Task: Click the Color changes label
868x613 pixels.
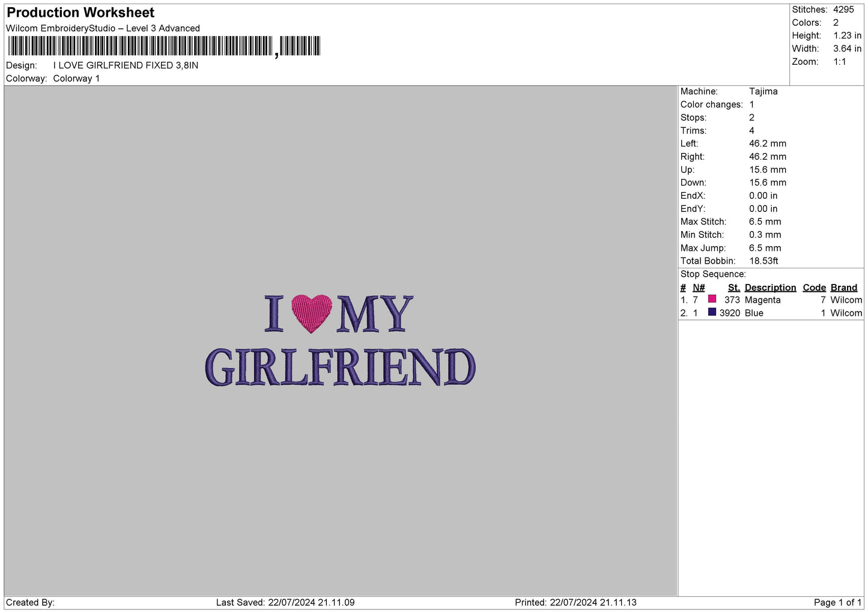Action: [x=712, y=104]
